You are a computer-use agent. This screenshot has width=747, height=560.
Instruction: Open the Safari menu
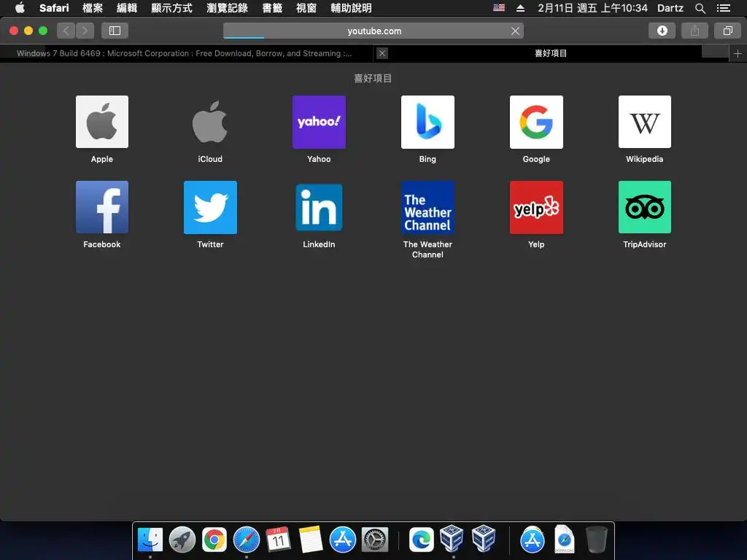coord(54,7)
